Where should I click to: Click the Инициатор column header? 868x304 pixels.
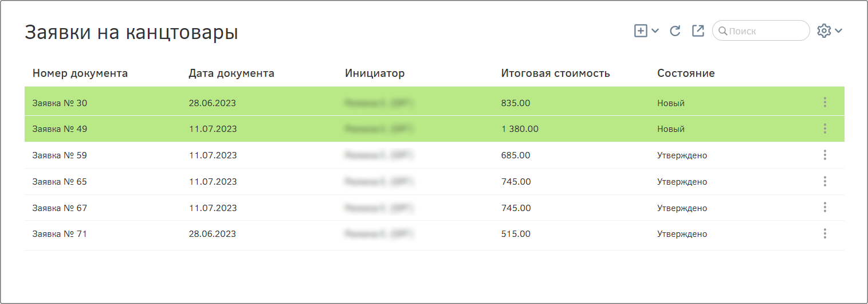(375, 73)
